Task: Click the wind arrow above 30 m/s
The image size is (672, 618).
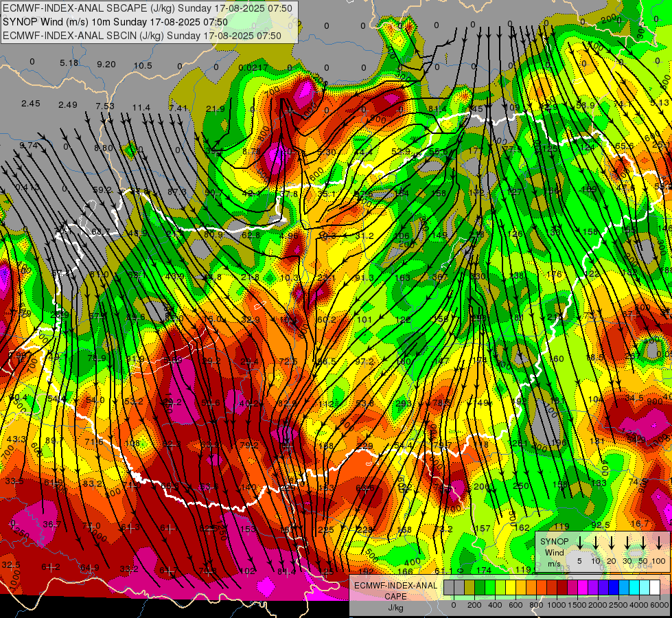Action: tap(627, 542)
